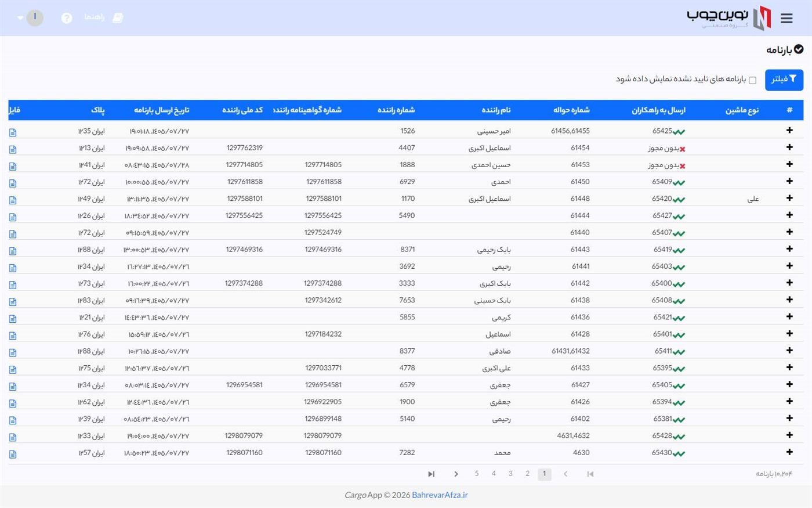812x508 pixels.
Task: Open file icon for ایران 62 row
Action: coord(13,403)
